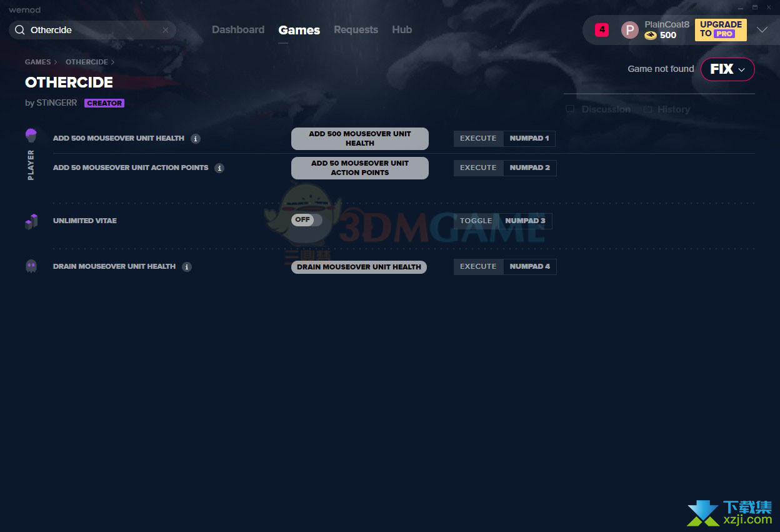Viewport: 780px width, 532px height.
Task: Expand the account dropdown chevron
Action: (762, 30)
